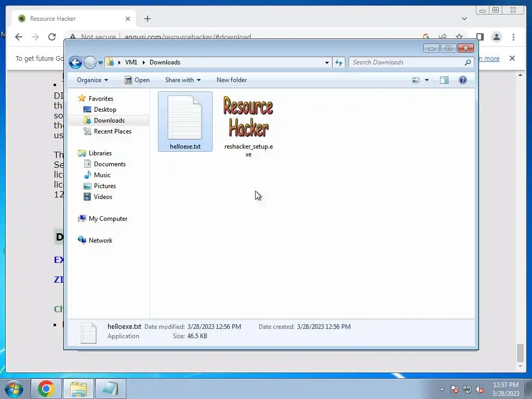Select the helloexe.txt file icon

[x=185, y=122]
